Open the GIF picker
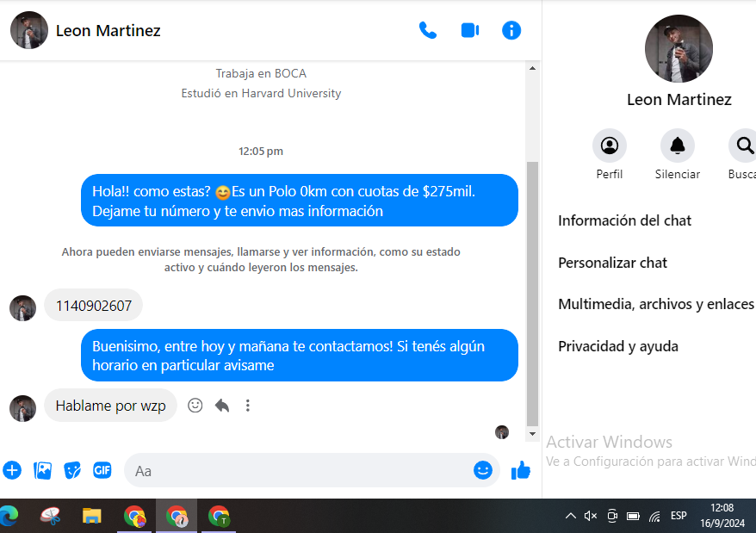756x533 pixels. click(102, 470)
